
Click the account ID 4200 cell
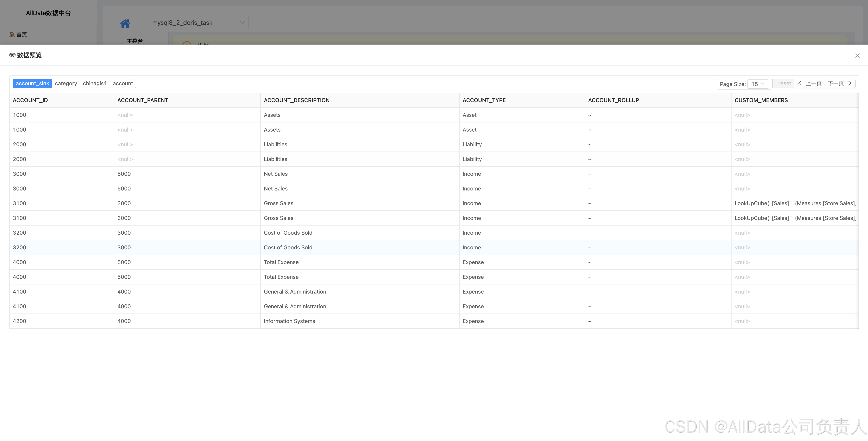pyautogui.click(x=62, y=321)
